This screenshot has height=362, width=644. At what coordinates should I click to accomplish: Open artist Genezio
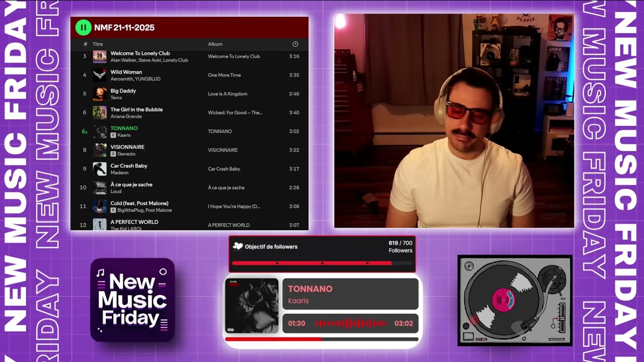pyautogui.click(x=126, y=154)
